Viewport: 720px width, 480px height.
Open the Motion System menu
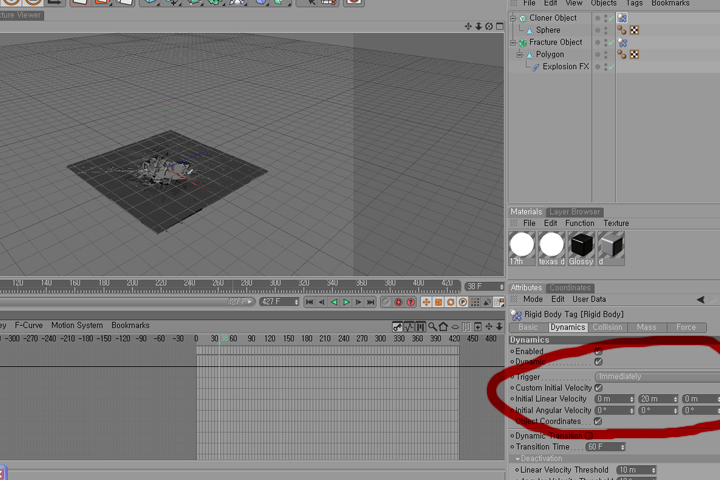pyautogui.click(x=77, y=325)
